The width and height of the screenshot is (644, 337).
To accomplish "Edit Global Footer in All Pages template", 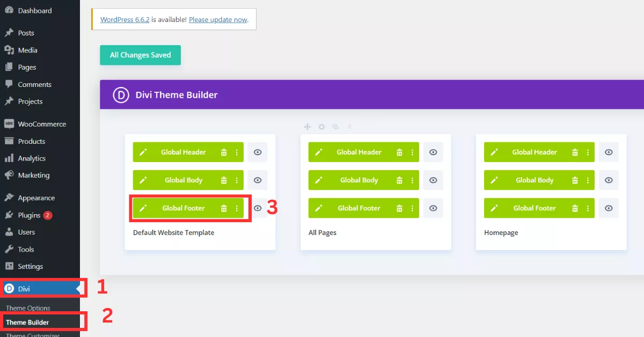I will [318, 208].
